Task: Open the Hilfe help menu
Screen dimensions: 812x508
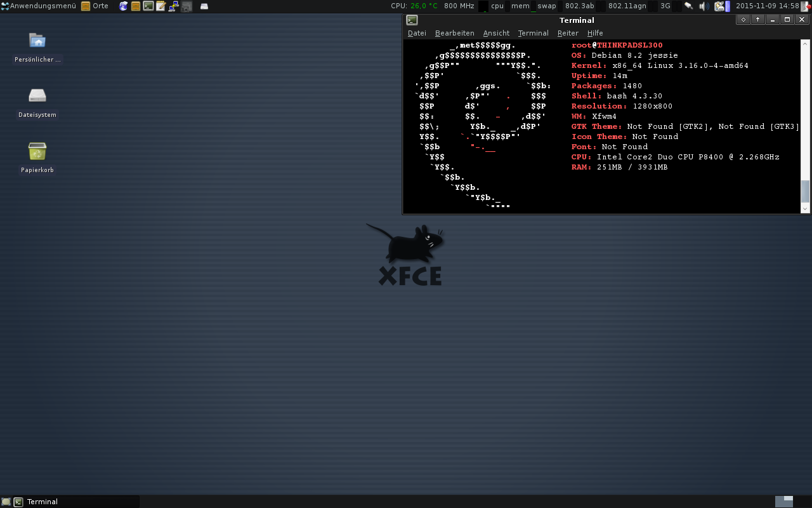Action: point(595,33)
